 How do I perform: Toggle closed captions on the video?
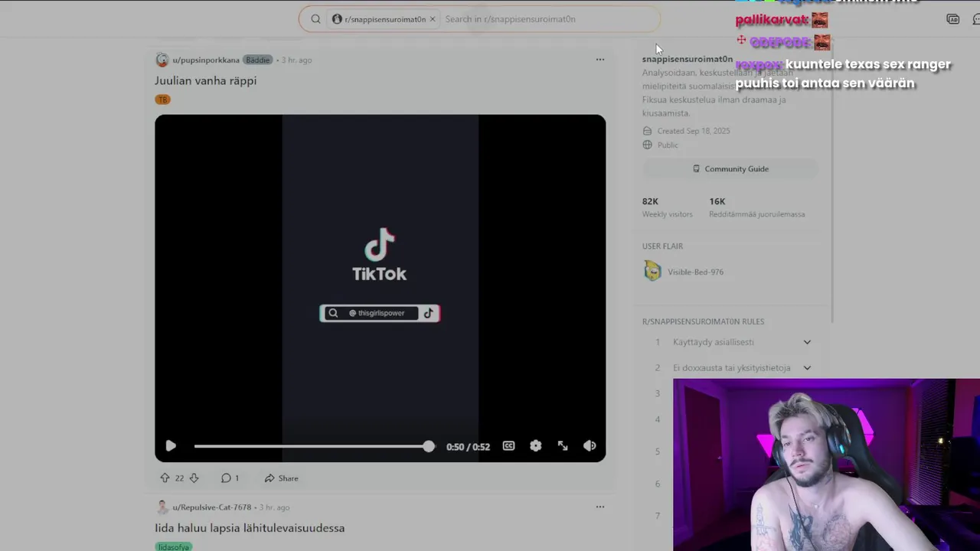(508, 446)
